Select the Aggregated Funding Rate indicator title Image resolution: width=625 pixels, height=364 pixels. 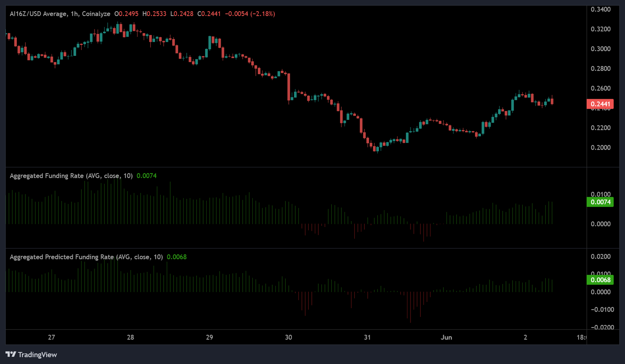pyautogui.click(x=71, y=176)
